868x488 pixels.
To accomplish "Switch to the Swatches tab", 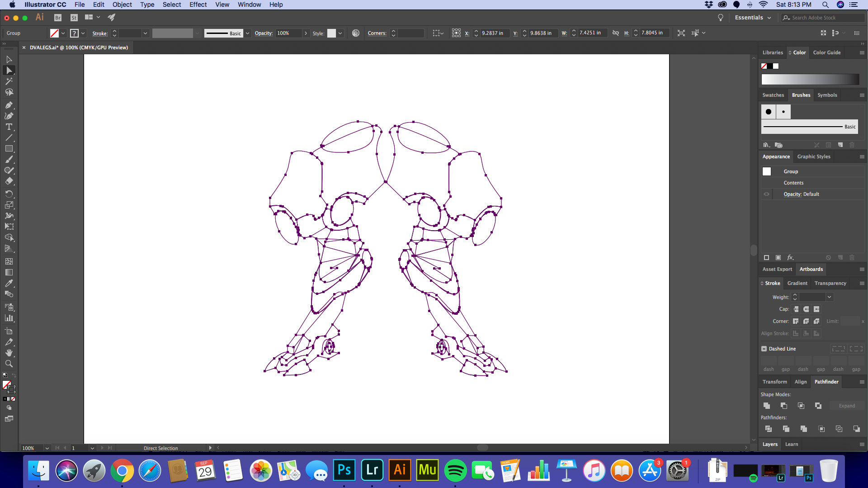I will pos(773,95).
